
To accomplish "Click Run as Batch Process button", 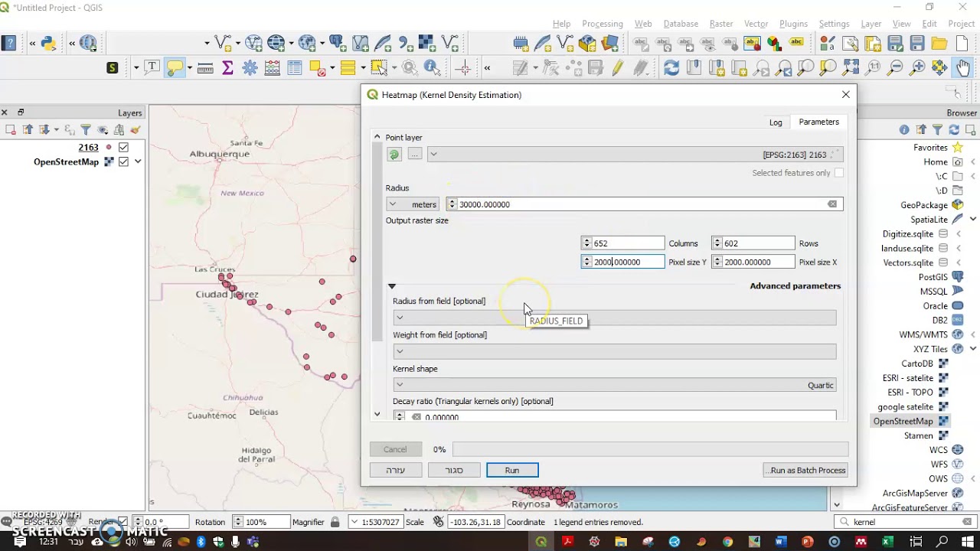I will point(805,470).
